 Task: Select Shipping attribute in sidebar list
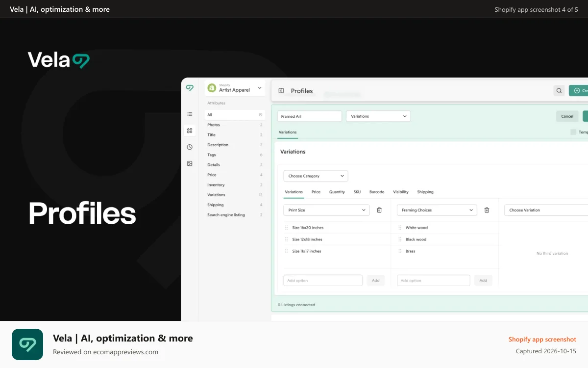click(235, 205)
